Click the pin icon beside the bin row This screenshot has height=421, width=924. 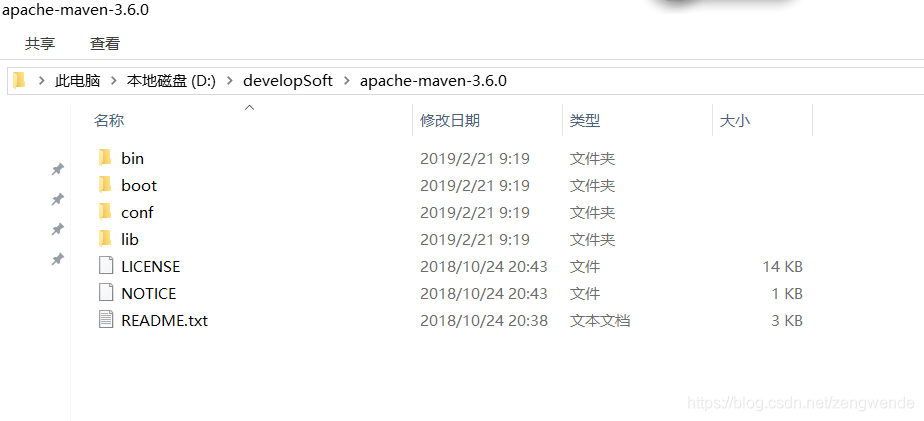pyautogui.click(x=57, y=170)
